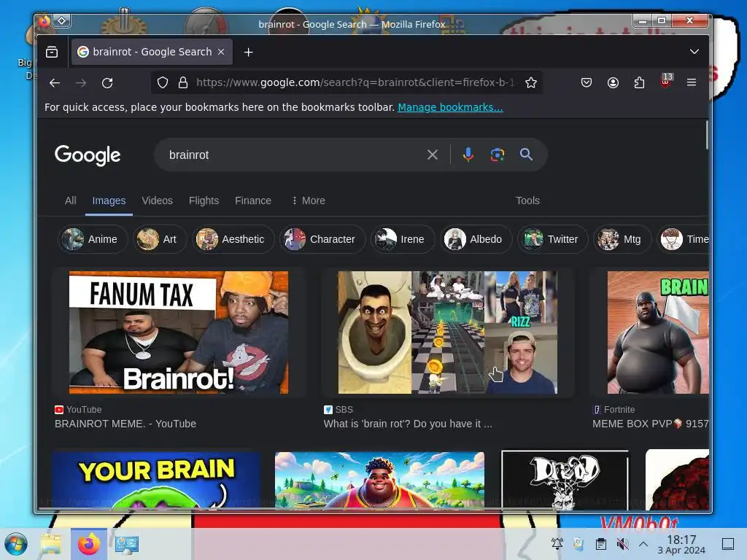This screenshot has width=747, height=560.
Task: Unmute the volume tray icon
Action: pos(622,543)
